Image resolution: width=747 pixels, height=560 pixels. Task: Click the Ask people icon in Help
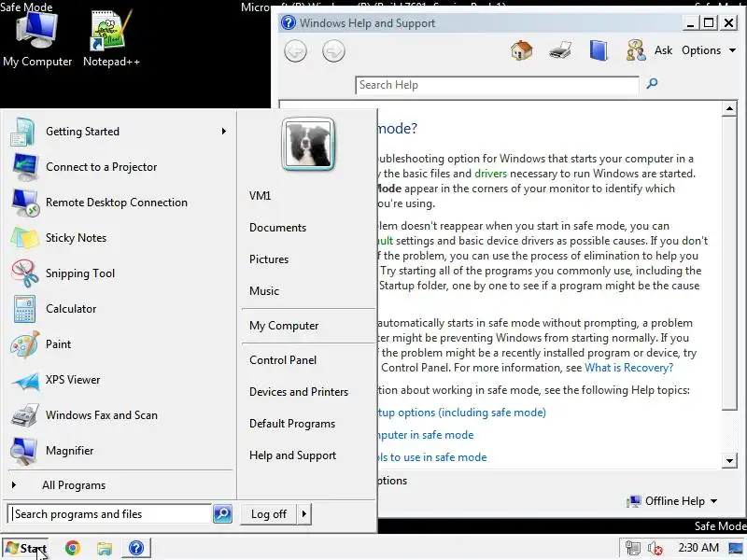pos(636,50)
